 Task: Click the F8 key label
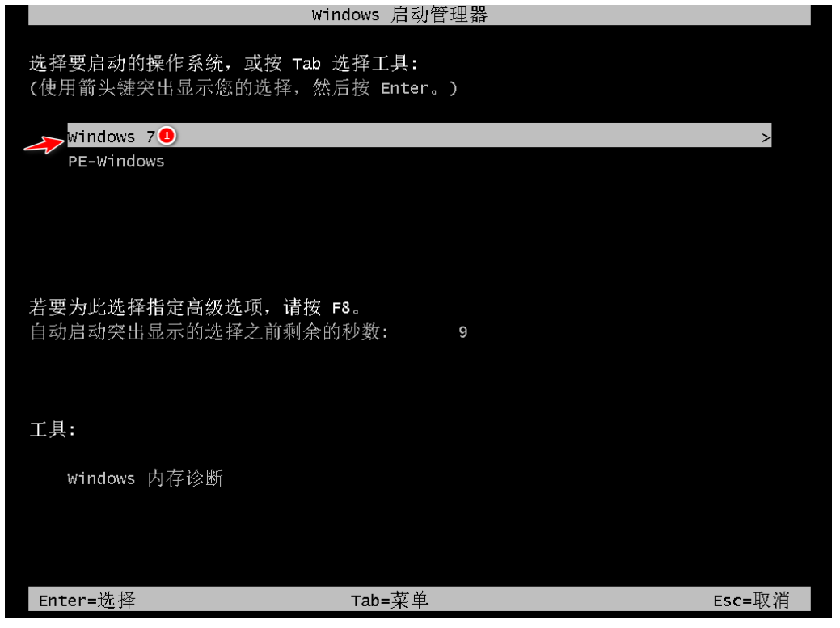(x=340, y=308)
